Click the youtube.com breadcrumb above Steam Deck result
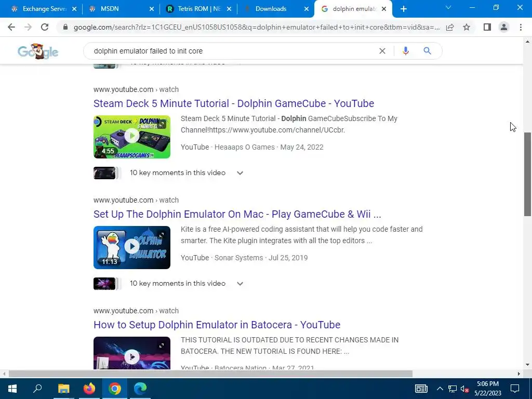This screenshot has height=399, width=532. [x=136, y=89]
